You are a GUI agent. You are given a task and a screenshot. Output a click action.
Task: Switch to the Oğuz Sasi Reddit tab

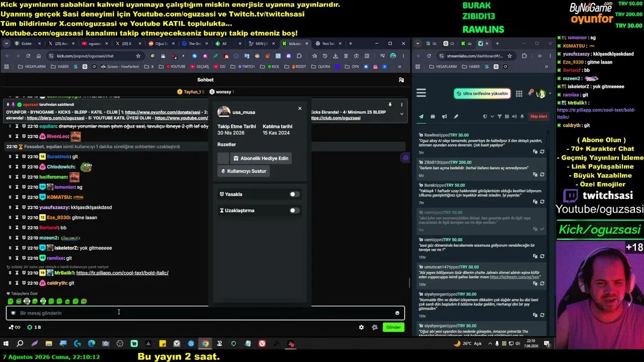[162, 44]
